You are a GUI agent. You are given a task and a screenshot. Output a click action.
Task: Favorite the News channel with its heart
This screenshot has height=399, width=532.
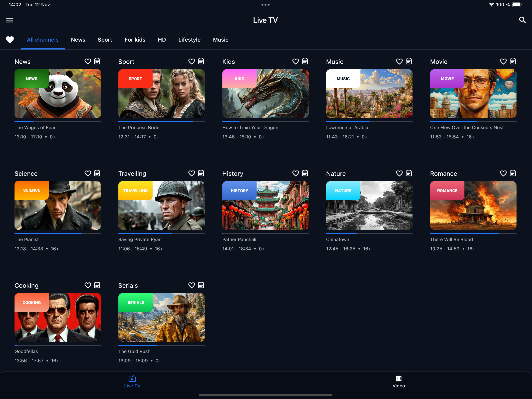(x=88, y=61)
